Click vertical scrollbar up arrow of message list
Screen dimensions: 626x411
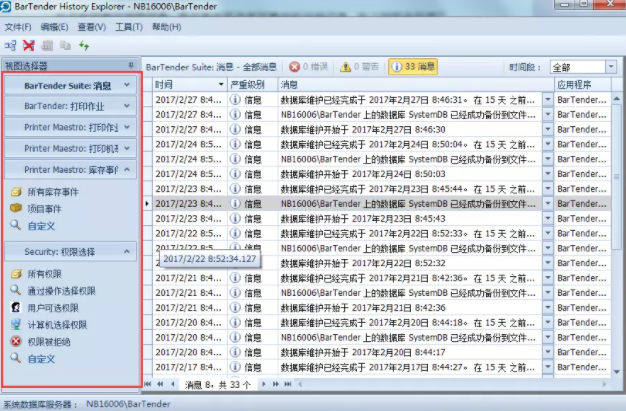click(616, 99)
